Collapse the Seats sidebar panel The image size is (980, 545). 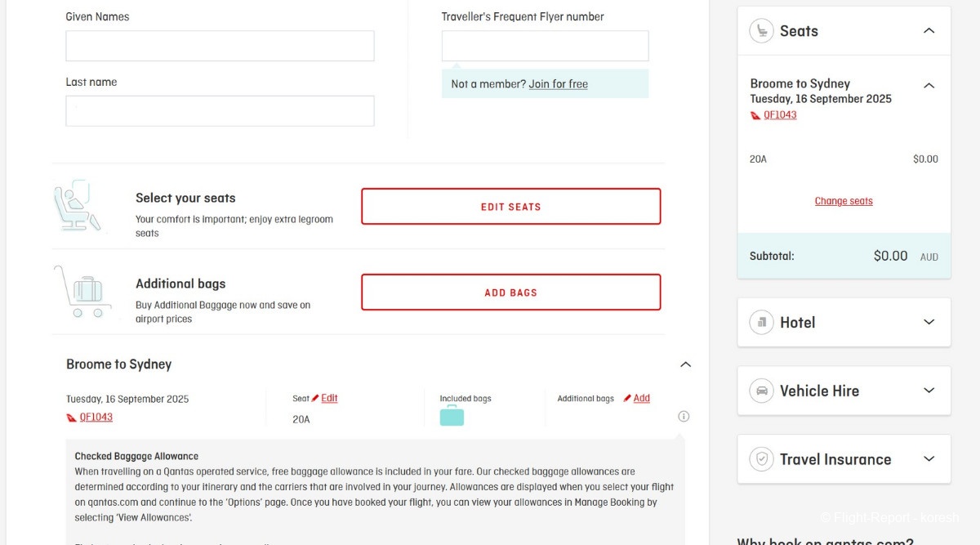929,31
